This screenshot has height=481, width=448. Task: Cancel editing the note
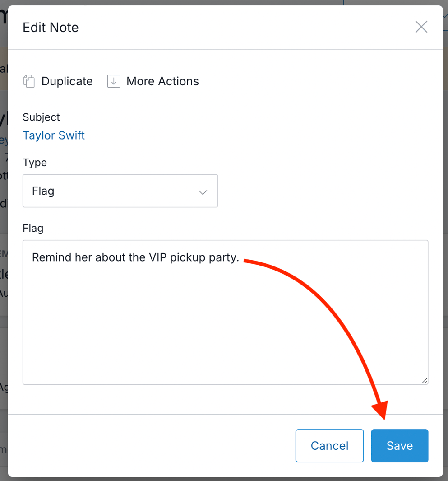(329, 446)
